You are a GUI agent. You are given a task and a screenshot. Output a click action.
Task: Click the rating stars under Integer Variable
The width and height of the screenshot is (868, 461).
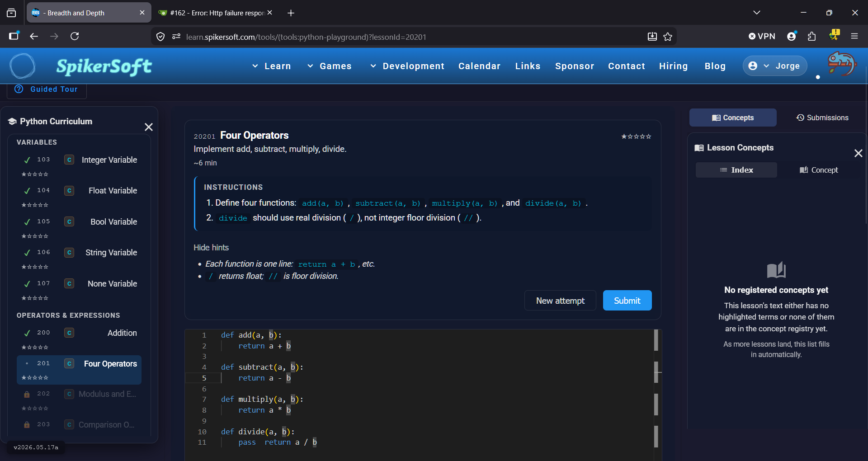35,174
